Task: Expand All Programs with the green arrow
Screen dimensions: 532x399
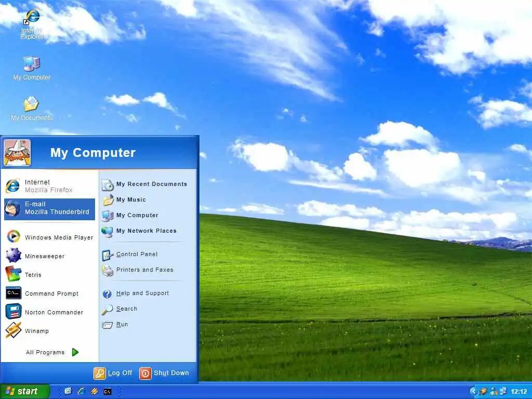Action: click(52, 352)
